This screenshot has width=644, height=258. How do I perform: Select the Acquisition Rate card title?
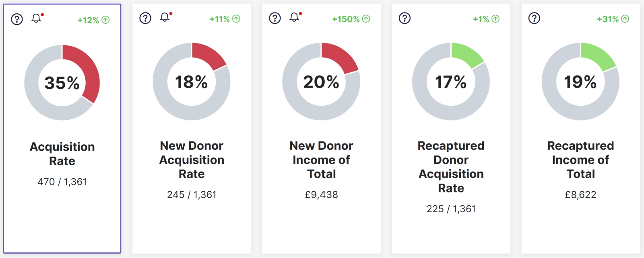(62, 154)
